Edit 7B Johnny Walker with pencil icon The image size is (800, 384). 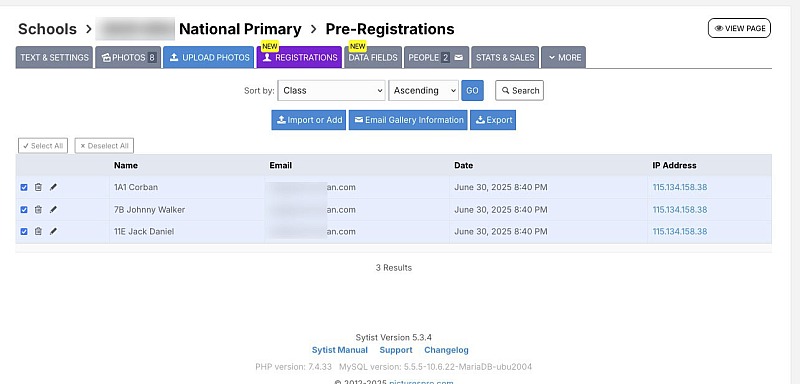(x=53, y=210)
